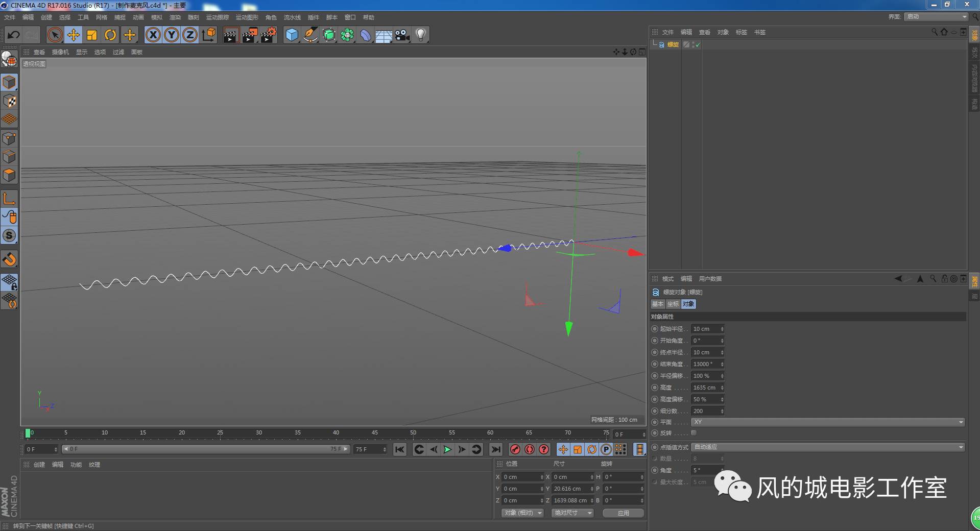Viewport: 980px width, 531px height.
Task: Switch to the 坐标 tab in attributes
Action: tap(673, 304)
